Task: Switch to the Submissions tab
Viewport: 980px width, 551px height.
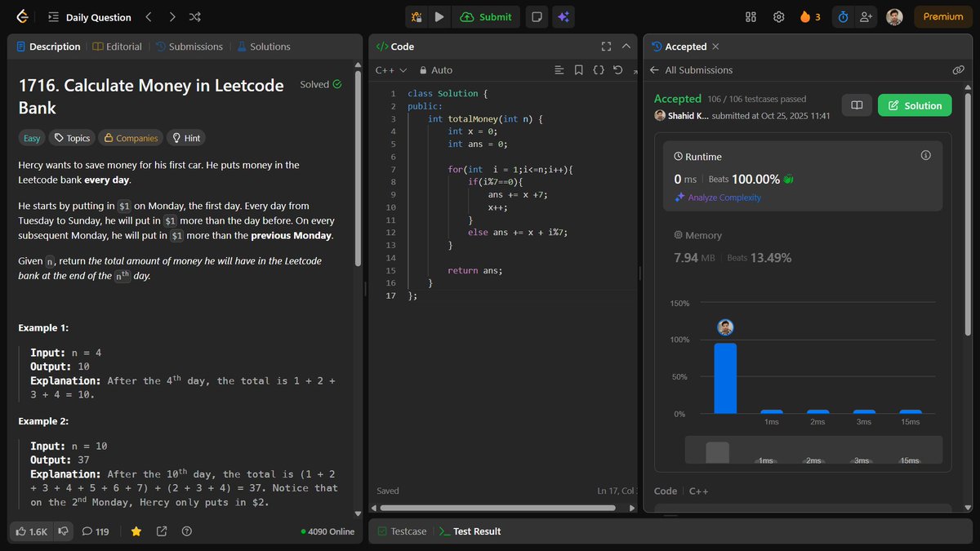Action: coord(189,47)
